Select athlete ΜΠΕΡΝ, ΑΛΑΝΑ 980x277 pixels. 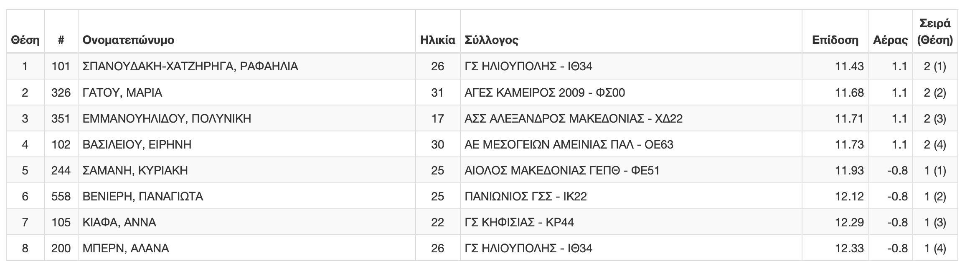126,248
